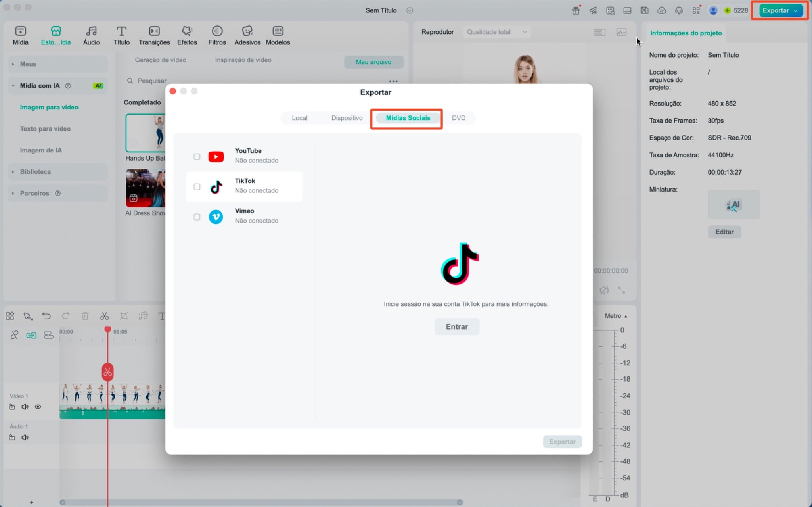Expand the Parceiros section
812x507 pixels.
57,193
